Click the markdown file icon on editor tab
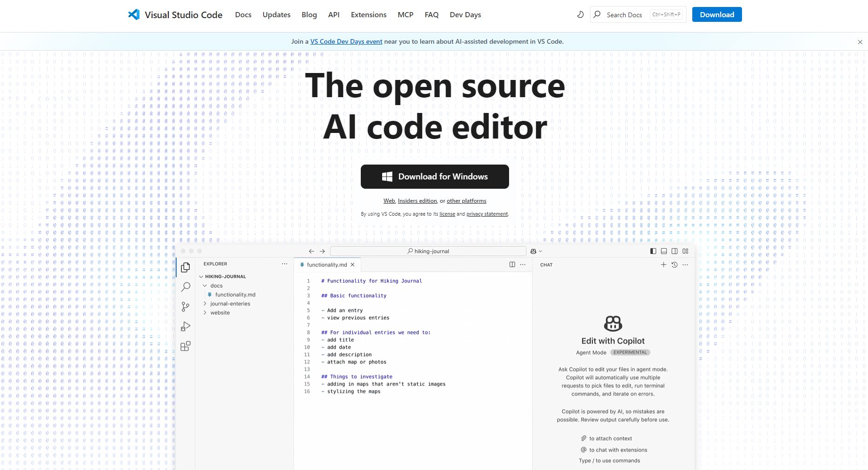Screen dimensions: 868x470 point(302,265)
